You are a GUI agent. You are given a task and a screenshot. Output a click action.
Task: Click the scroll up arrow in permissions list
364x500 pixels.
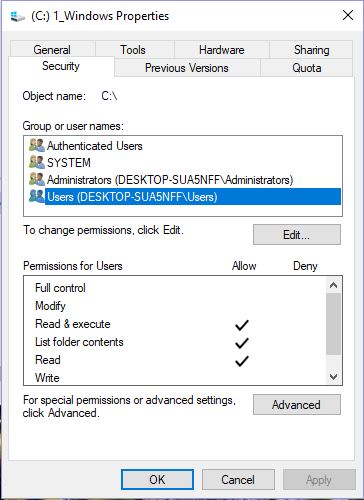click(333, 285)
